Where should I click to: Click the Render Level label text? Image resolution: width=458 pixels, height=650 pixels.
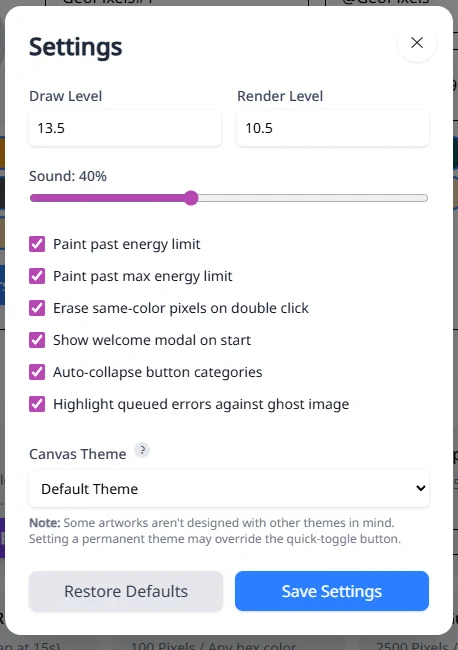(280, 96)
